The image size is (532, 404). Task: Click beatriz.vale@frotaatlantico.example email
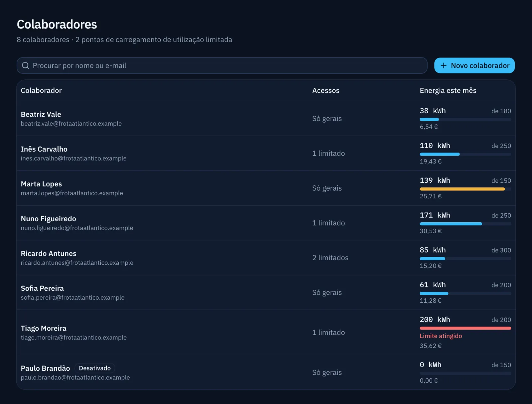coord(71,124)
